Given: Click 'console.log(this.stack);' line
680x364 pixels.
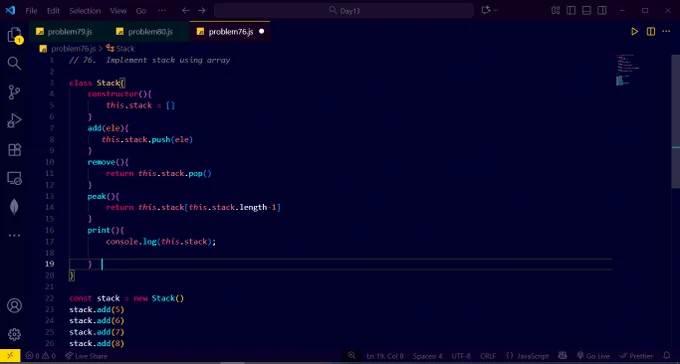Looking at the screenshot, I should (x=161, y=242).
